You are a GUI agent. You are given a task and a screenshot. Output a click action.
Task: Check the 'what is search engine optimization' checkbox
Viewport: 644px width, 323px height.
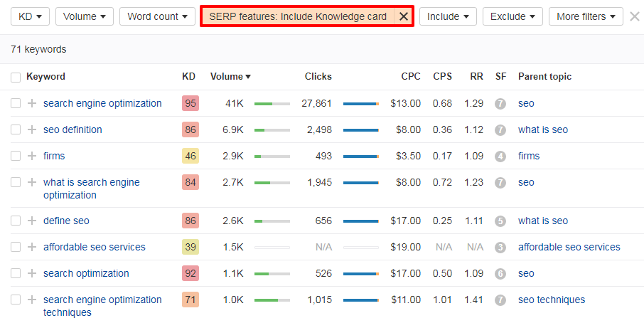click(x=16, y=182)
